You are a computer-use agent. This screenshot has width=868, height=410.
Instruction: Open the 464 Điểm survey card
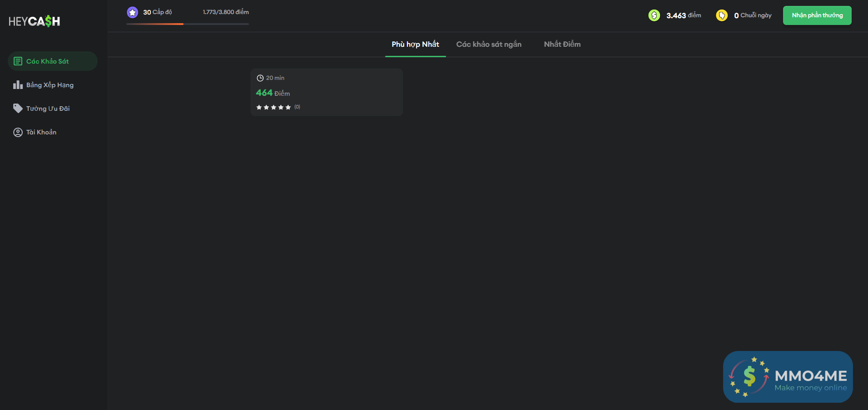[x=327, y=93]
